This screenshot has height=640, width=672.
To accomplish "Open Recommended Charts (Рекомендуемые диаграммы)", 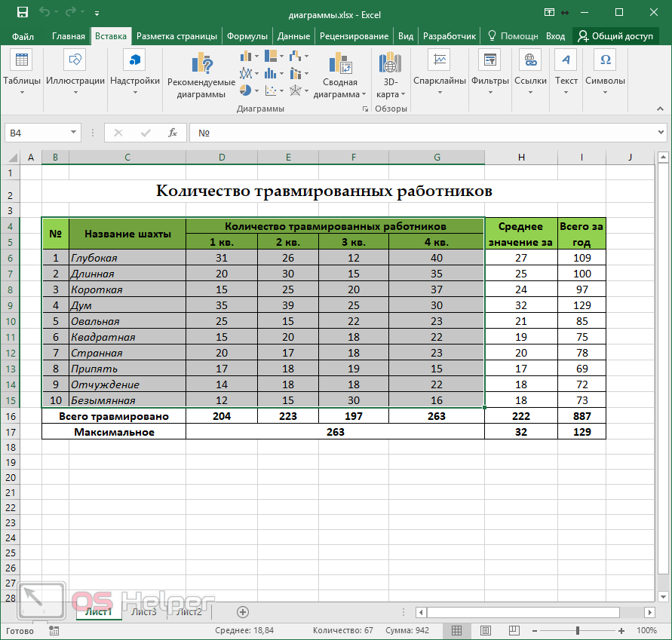I will coord(201,75).
